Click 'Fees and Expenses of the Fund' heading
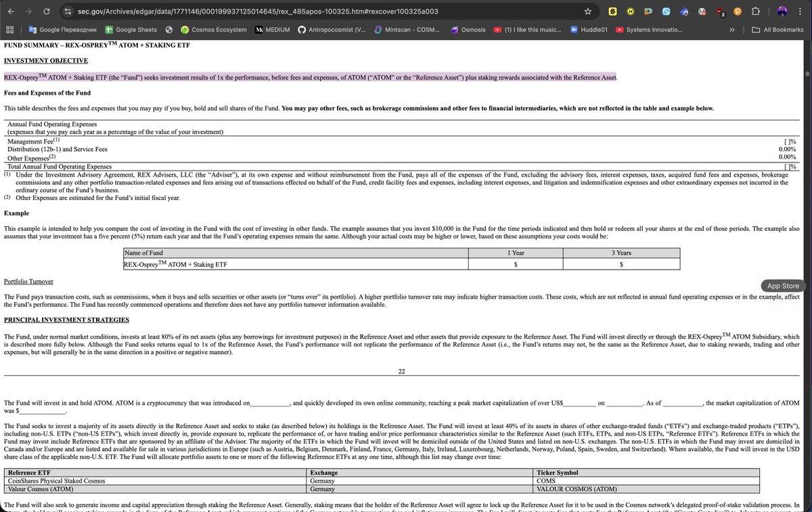 [x=47, y=93]
